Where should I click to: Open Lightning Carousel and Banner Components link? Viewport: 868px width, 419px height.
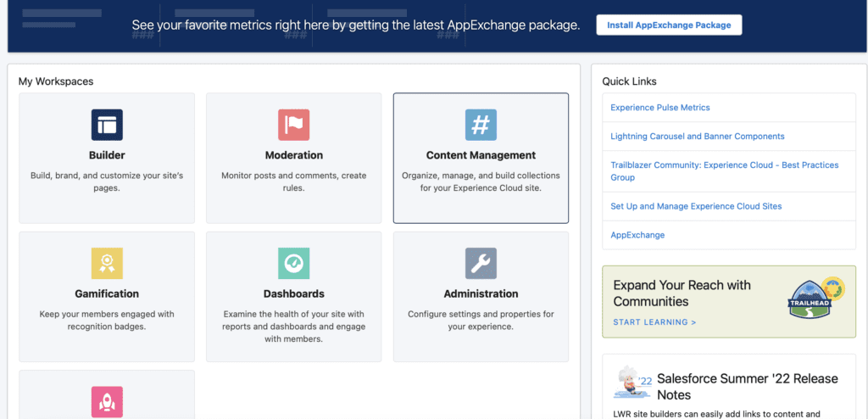coord(698,137)
